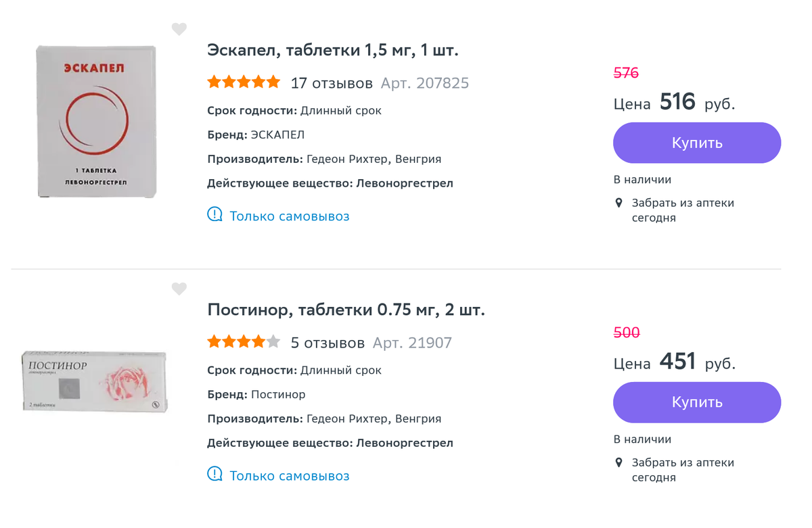Click the Эскапел package image
Viewport: 812px width, 528px height.
click(96, 122)
